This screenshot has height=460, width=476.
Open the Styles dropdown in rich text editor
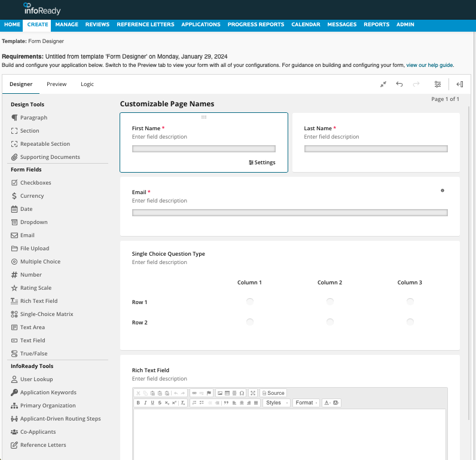[277, 403]
